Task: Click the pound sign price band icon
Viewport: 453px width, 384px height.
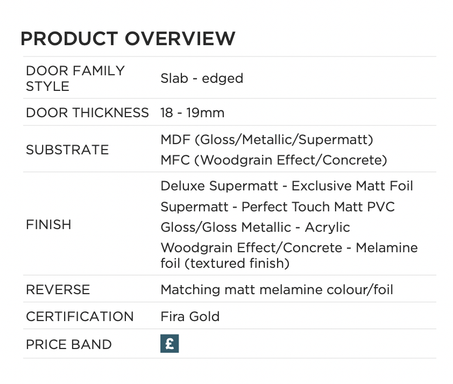Action: 169,343
